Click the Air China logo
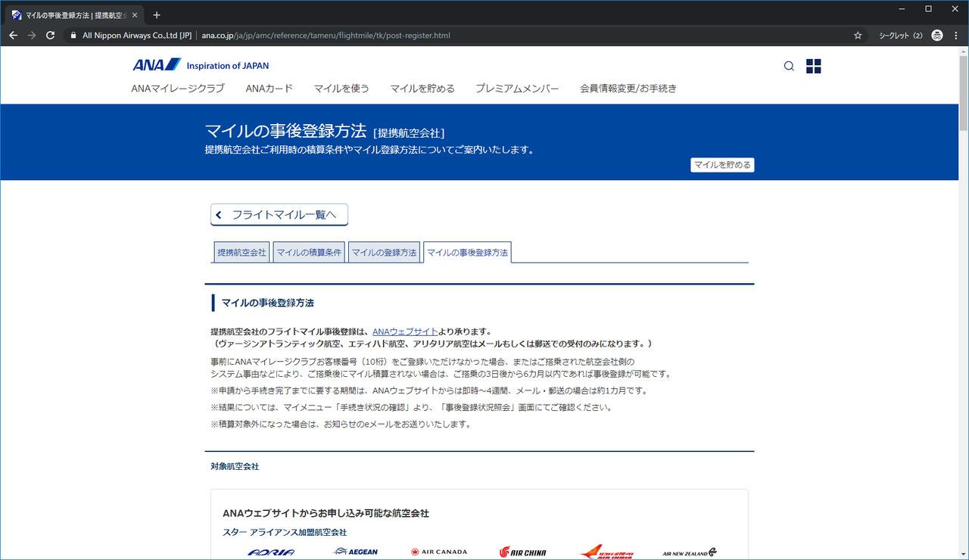This screenshot has height=560, width=969. pos(523,552)
